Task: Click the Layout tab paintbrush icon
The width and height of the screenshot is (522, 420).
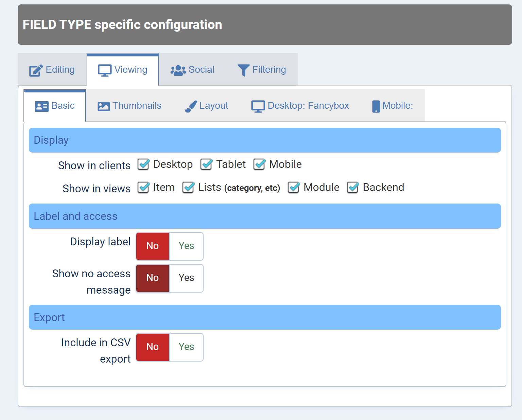Action: coord(191,106)
